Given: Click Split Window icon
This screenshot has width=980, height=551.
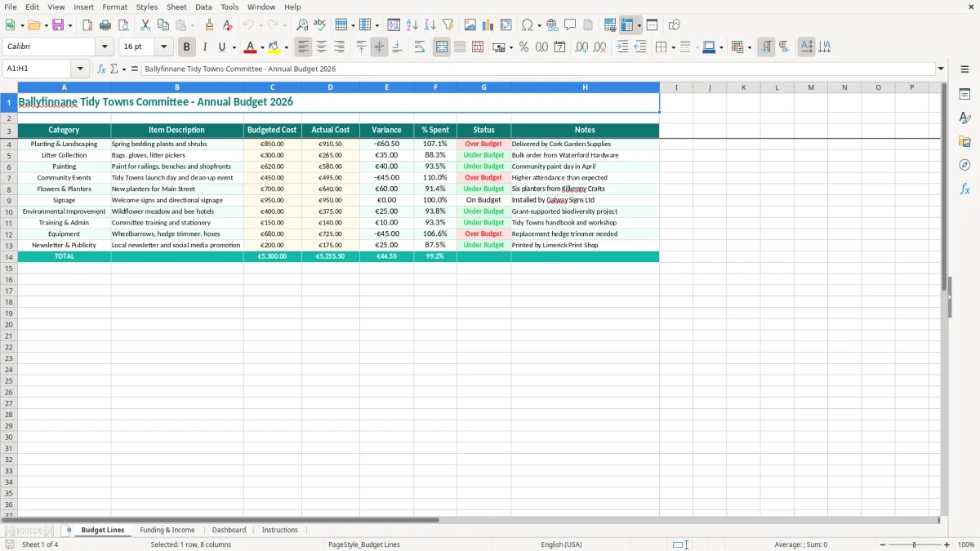Looking at the screenshot, I should pyautogui.click(x=653, y=25).
